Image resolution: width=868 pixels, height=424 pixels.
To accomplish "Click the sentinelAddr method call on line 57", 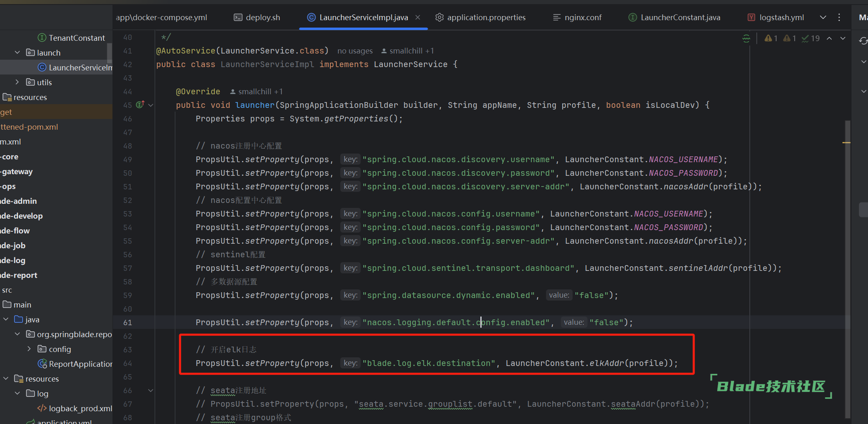I will 698,268.
